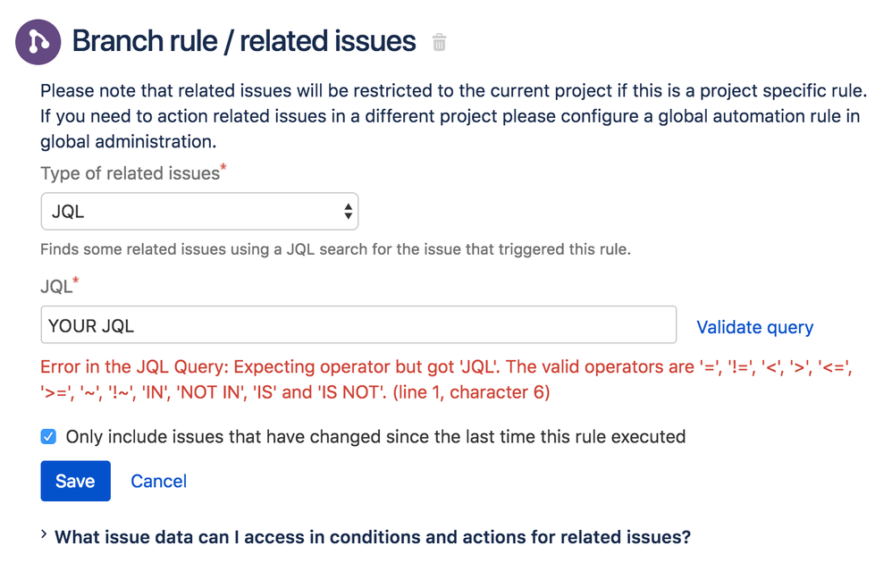This screenshot has width=892, height=588.
Task: Save the branch rule
Action: (76, 481)
